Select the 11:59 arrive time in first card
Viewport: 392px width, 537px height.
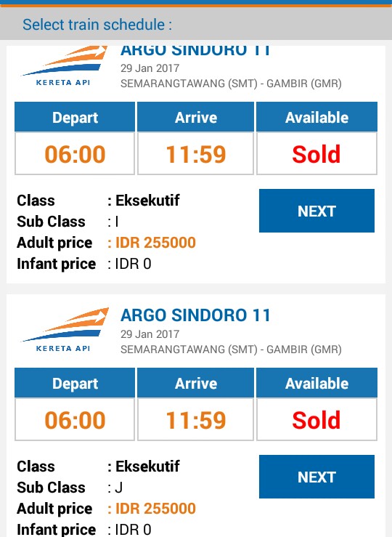pyautogui.click(x=196, y=153)
